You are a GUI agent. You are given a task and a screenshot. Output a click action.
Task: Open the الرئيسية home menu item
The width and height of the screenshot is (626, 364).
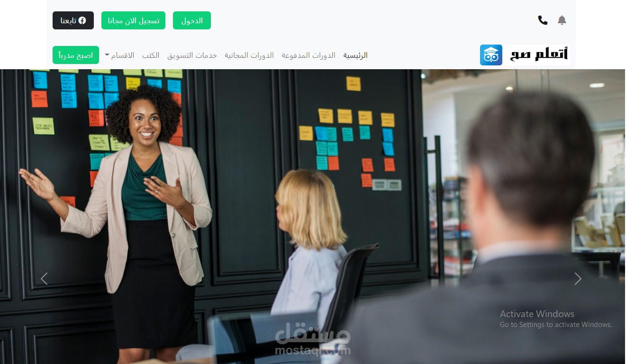tap(355, 55)
